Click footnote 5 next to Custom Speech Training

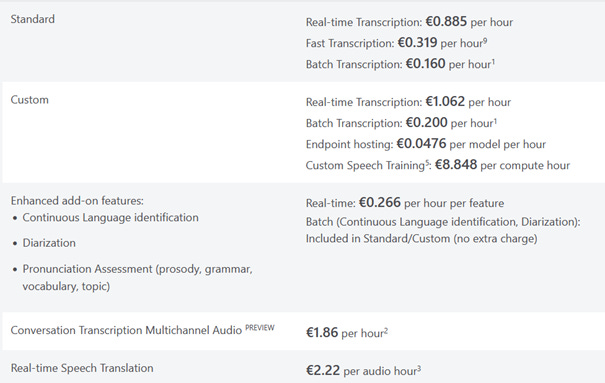coord(427,162)
